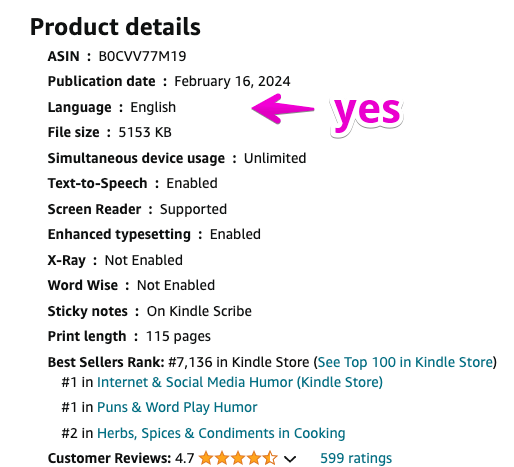Open Herbs, Spices & Condiments in Cooking

point(221,433)
